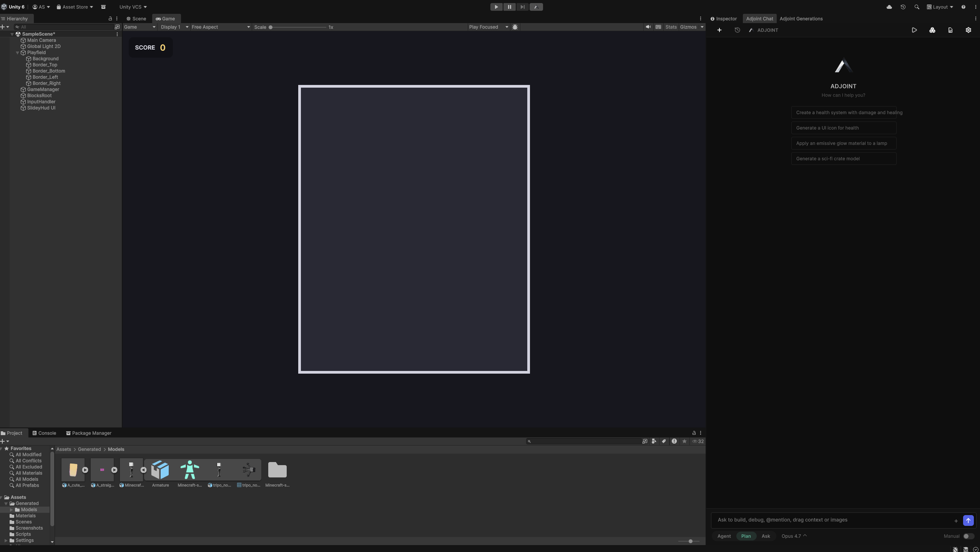Toggle the Game view mute audio icon
980x552 pixels.
648,27
